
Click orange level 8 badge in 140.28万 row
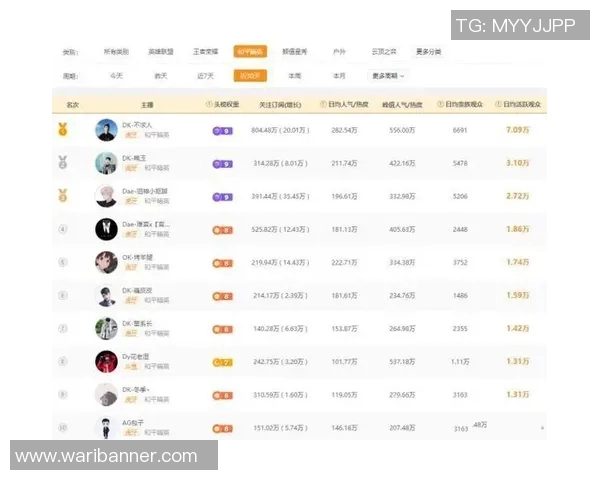223,329
